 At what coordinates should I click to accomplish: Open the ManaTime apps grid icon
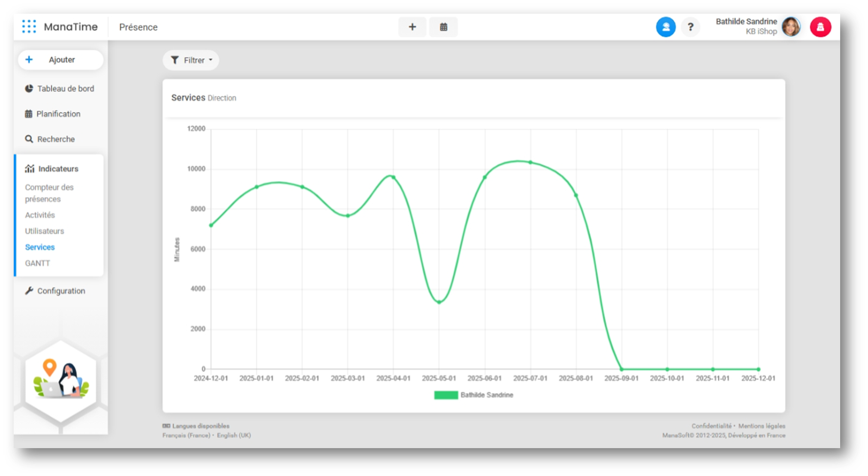pyautogui.click(x=29, y=27)
